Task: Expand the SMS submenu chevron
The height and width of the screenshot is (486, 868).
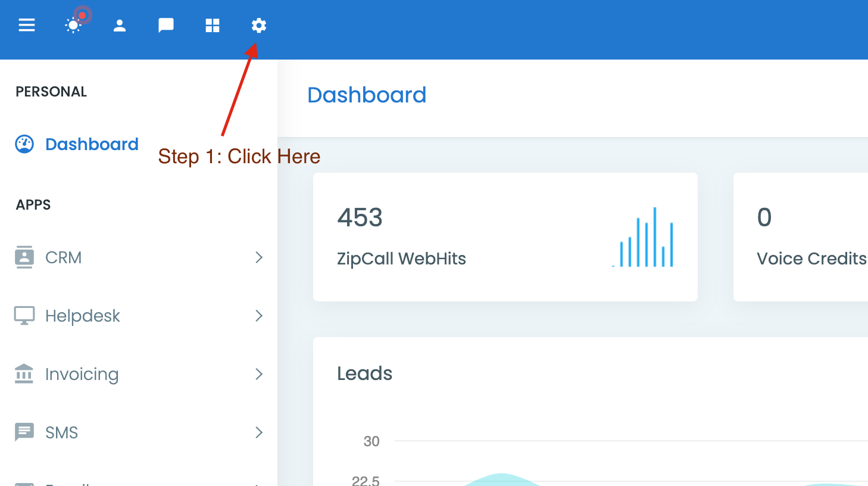Action: click(259, 432)
